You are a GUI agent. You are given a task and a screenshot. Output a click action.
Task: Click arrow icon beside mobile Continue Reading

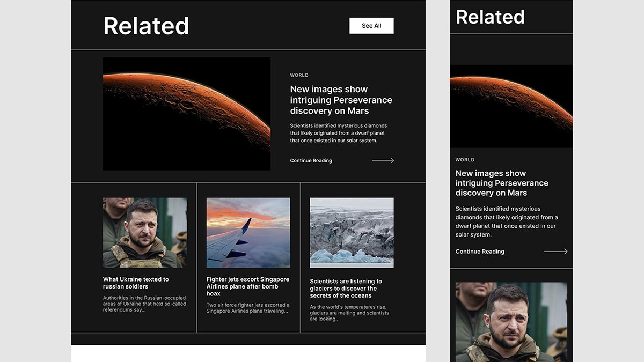pos(556,252)
